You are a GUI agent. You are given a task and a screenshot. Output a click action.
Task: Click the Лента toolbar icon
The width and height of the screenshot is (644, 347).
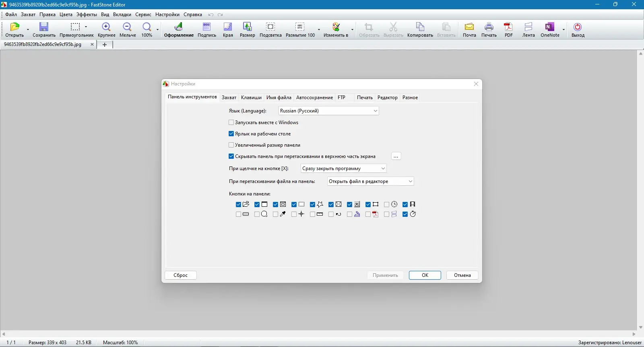coord(528,27)
